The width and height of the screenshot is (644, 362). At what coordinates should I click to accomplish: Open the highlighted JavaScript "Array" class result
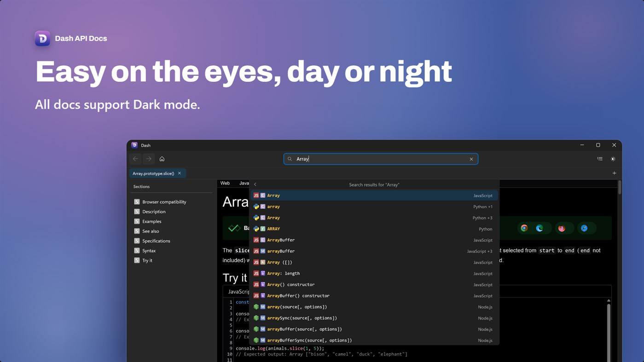coord(374,195)
